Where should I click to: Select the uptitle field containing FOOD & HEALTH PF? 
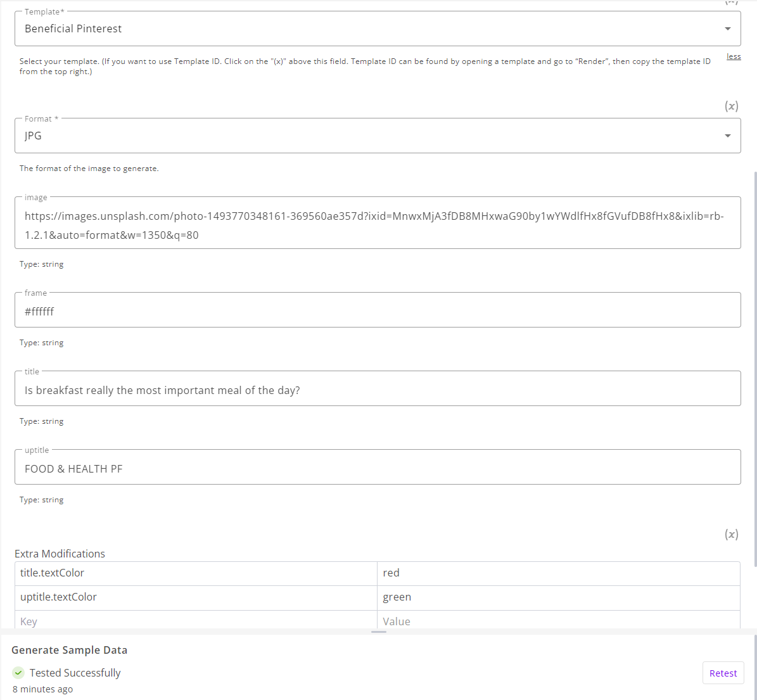coord(377,469)
